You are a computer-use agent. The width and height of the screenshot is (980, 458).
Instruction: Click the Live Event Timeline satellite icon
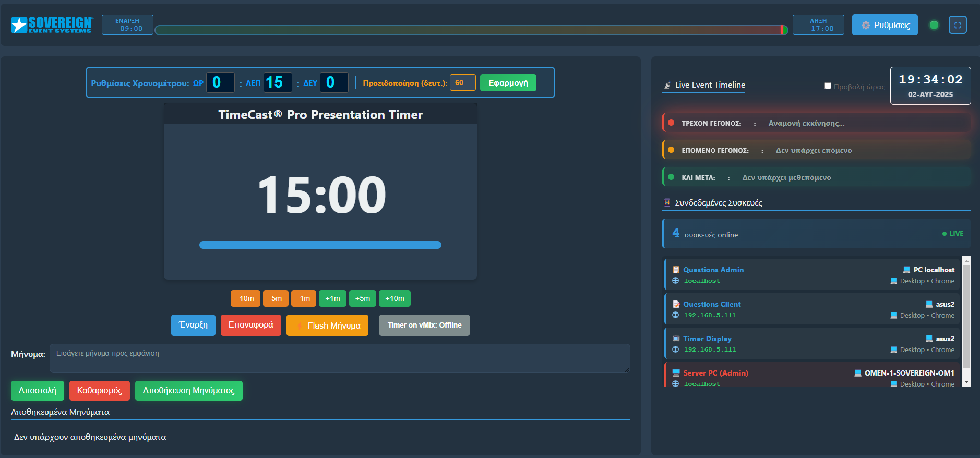pyautogui.click(x=667, y=85)
